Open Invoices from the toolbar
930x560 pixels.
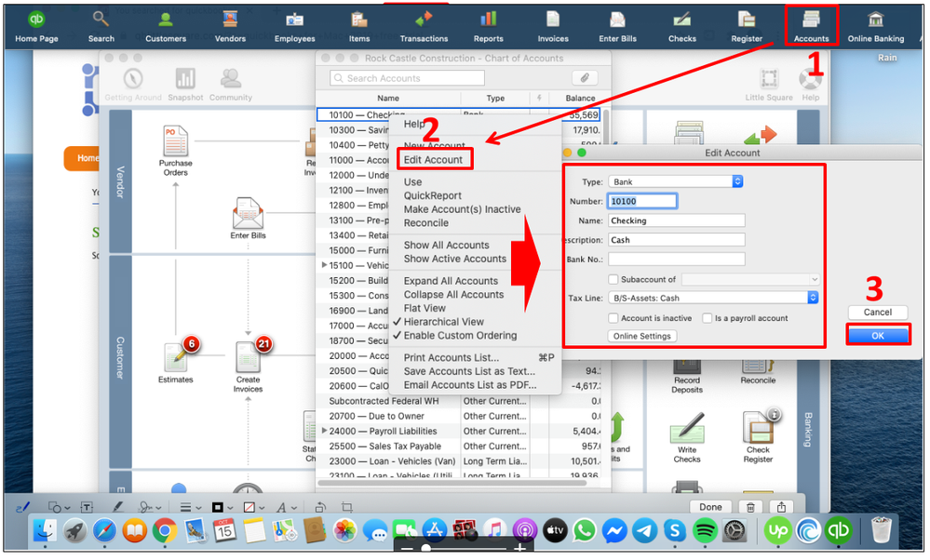[553, 27]
